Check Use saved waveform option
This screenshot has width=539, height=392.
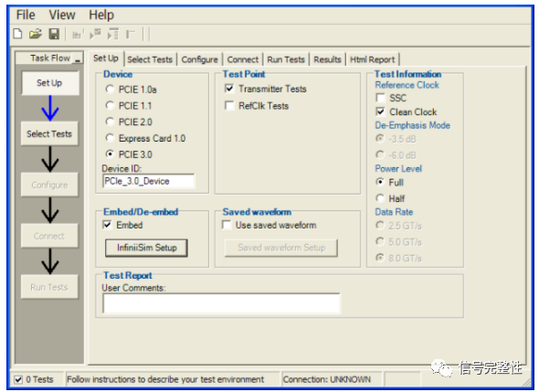point(227,225)
